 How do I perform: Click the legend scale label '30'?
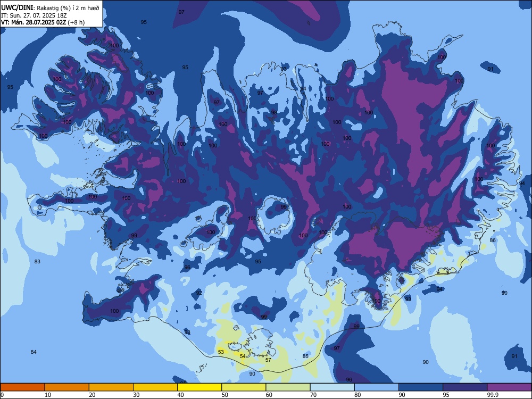pos(136,395)
